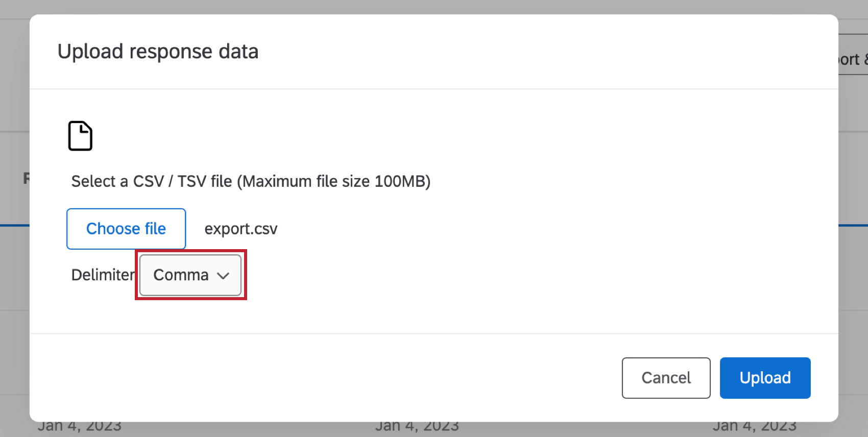868x437 pixels.
Task: Click the paper icon above the file instructions
Action: coord(80,135)
